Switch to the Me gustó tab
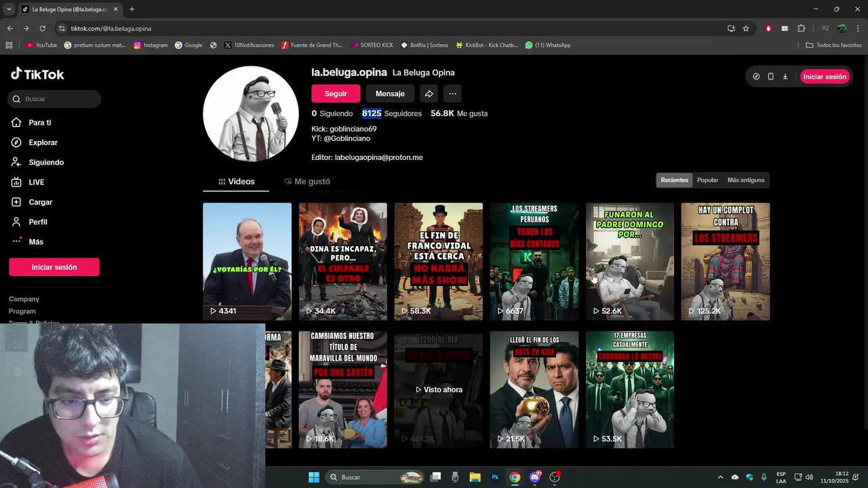 (x=307, y=182)
